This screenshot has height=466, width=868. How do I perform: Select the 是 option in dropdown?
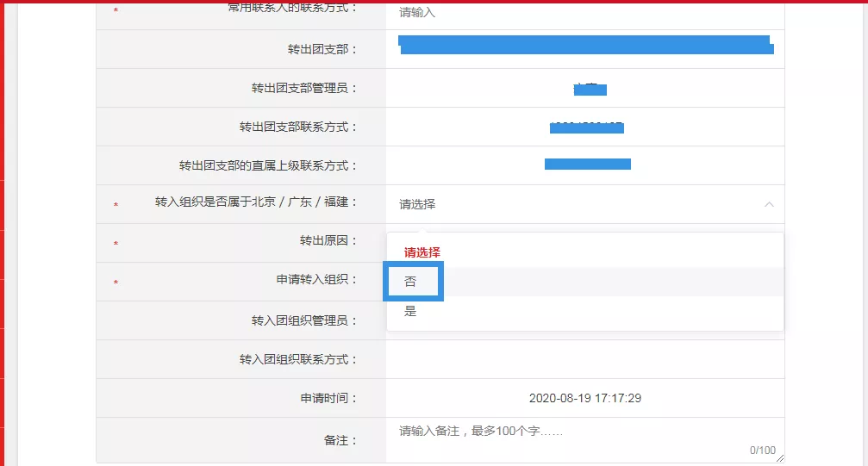tap(410, 311)
